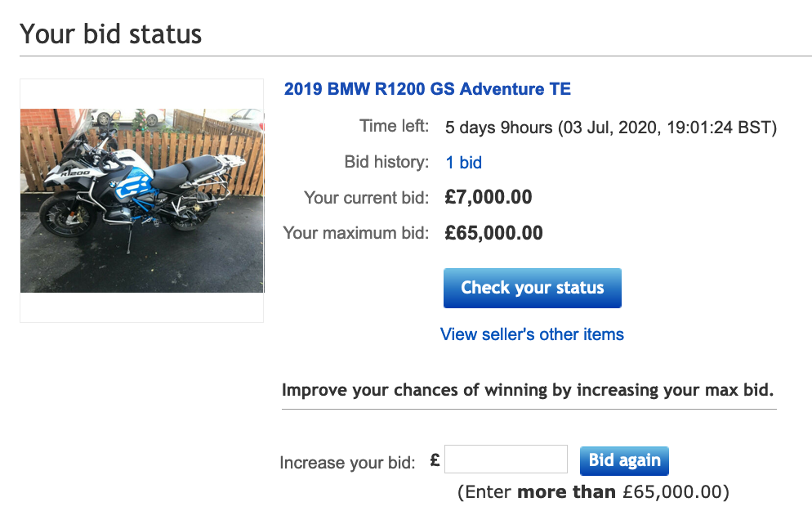
Task: Click the £ symbol beside the bid field
Action: [x=435, y=460]
